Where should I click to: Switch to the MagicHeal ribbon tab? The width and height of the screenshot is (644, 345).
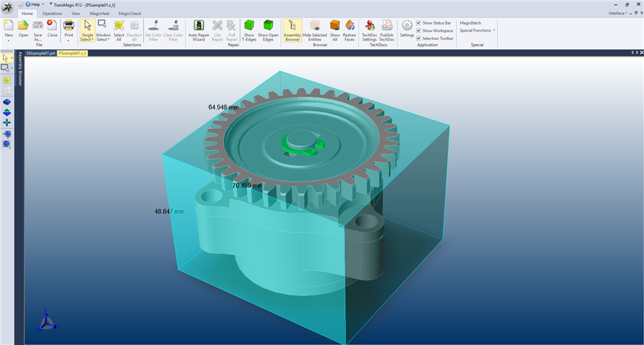pos(99,13)
